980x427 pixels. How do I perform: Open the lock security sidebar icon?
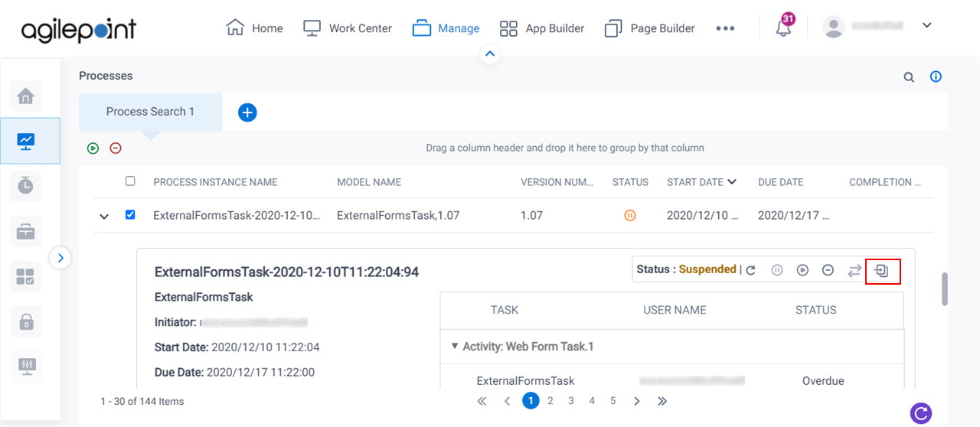[x=26, y=321]
